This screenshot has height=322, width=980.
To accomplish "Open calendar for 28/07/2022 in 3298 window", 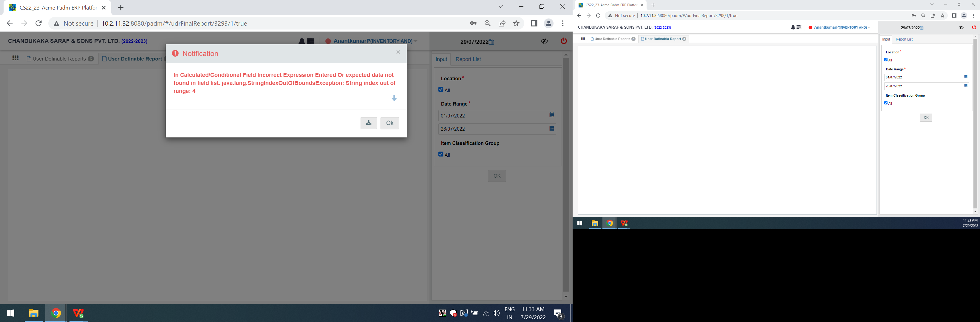I will (x=966, y=86).
